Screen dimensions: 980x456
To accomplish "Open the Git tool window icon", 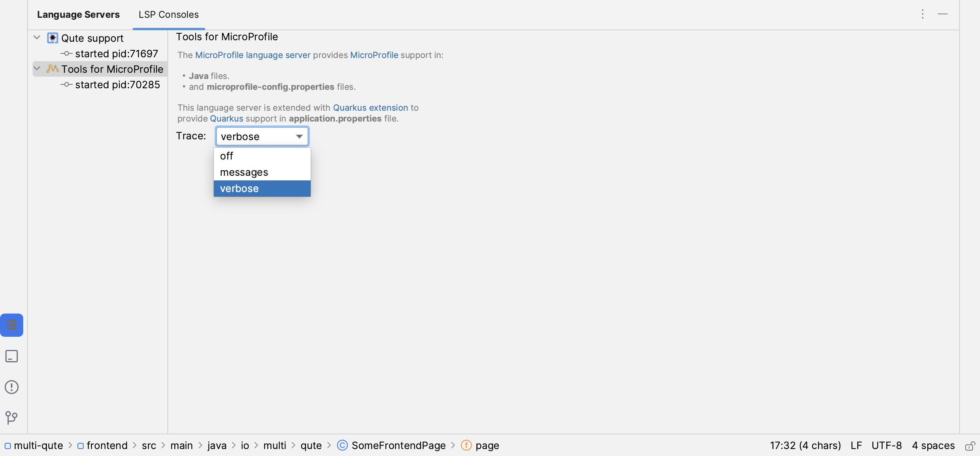I will click(x=12, y=418).
